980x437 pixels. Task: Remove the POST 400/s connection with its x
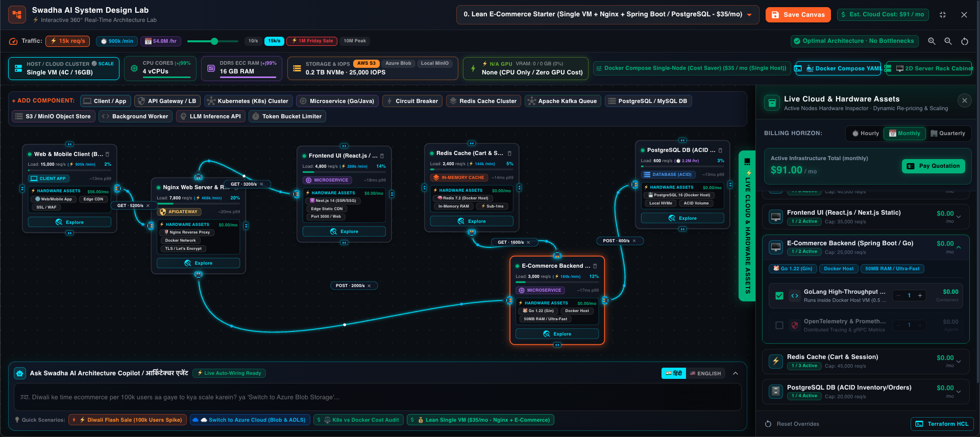[634, 241]
